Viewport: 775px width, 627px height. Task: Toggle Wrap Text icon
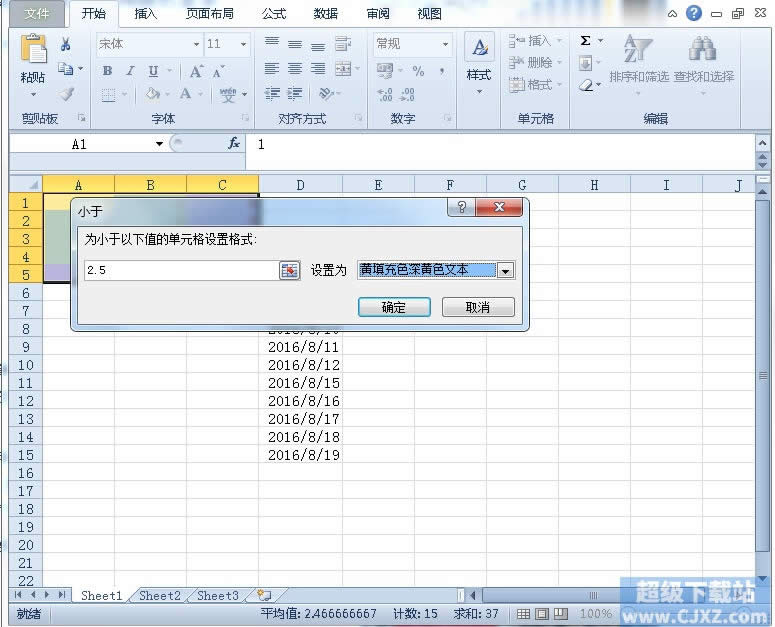click(343, 44)
